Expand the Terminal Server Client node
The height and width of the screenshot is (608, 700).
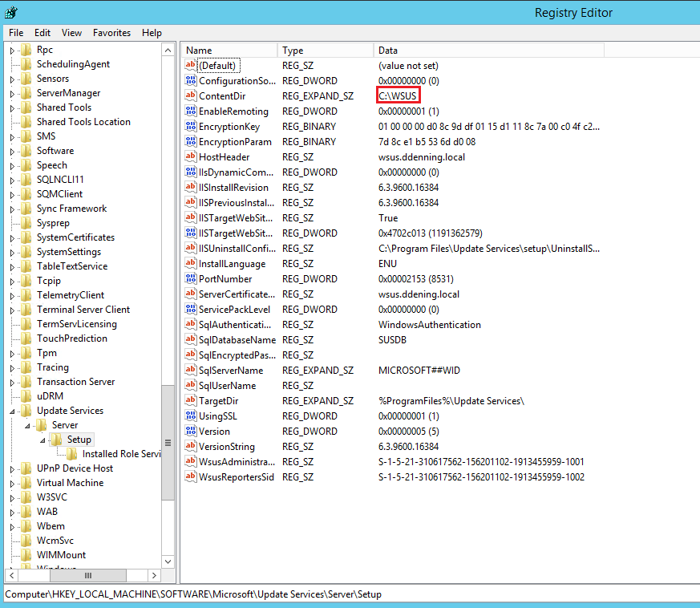pos(12,310)
